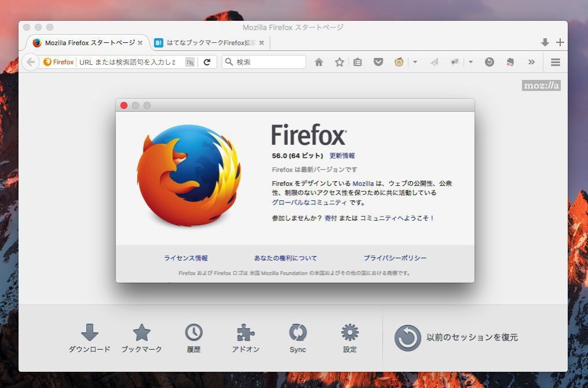
Task: Open a new tab with plus icon
Action: tap(560, 42)
